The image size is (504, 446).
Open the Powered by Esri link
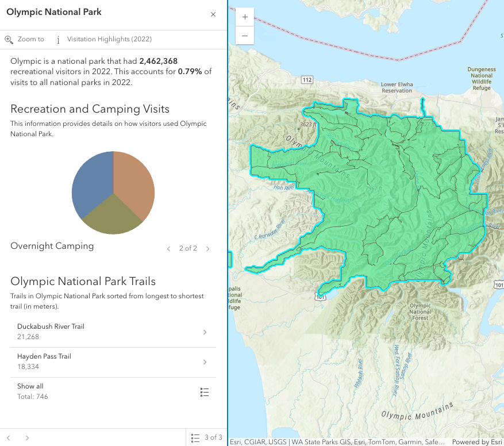pos(476,442)
